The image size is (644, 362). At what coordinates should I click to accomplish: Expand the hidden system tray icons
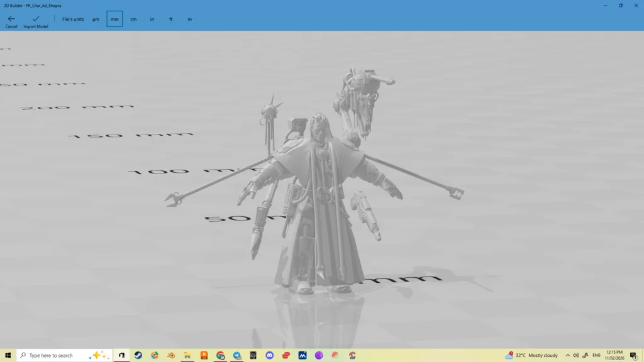(x=567, y=355)
